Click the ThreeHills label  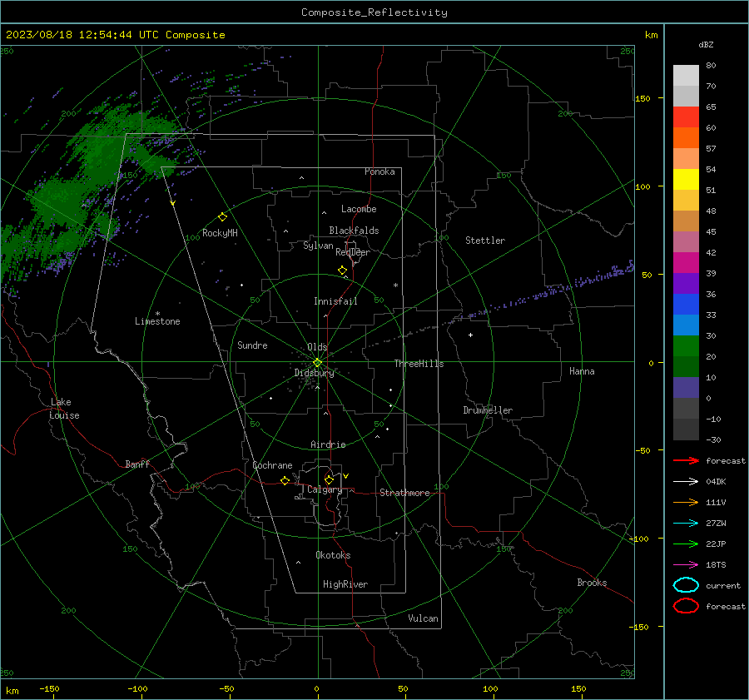(419, 364)
